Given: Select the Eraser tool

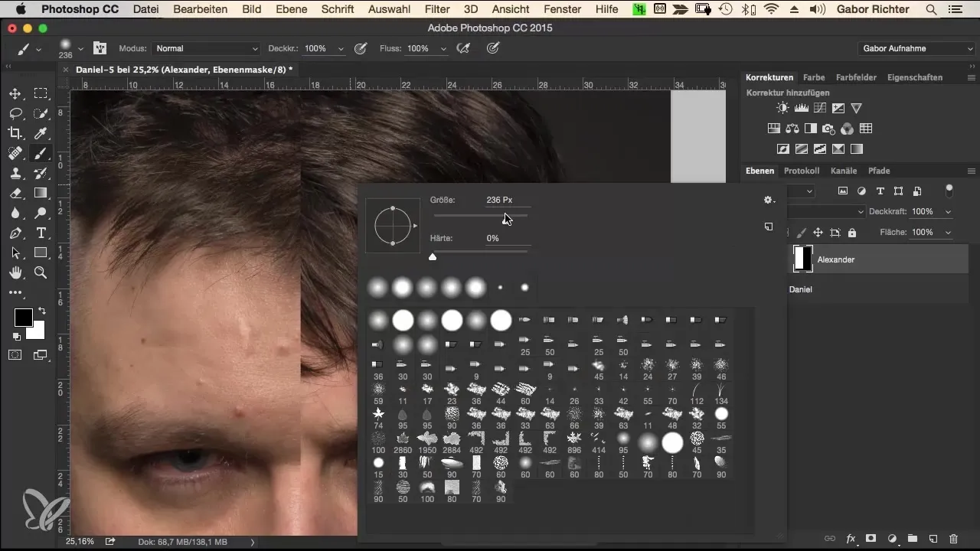Looking at the screenshot, I should pos(15,193).
